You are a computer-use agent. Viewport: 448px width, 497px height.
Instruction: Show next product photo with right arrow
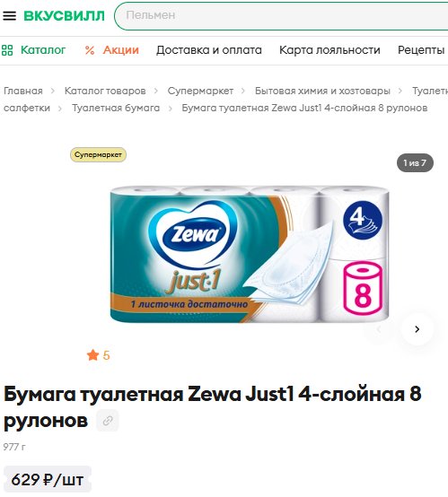click(417, 329)
